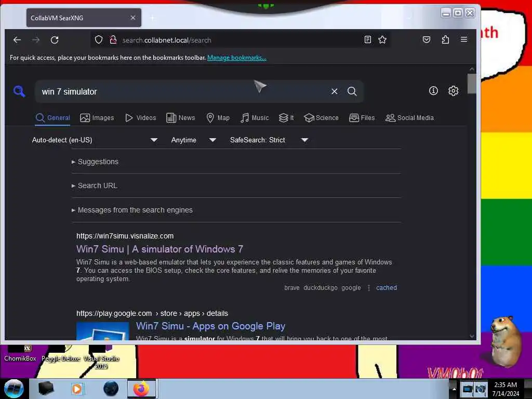
Task: Open a new tab with plus button
Action: pos(152,18)
